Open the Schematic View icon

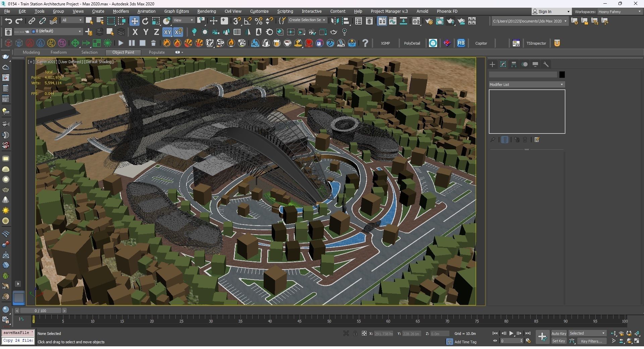click(x=404, y=21)
